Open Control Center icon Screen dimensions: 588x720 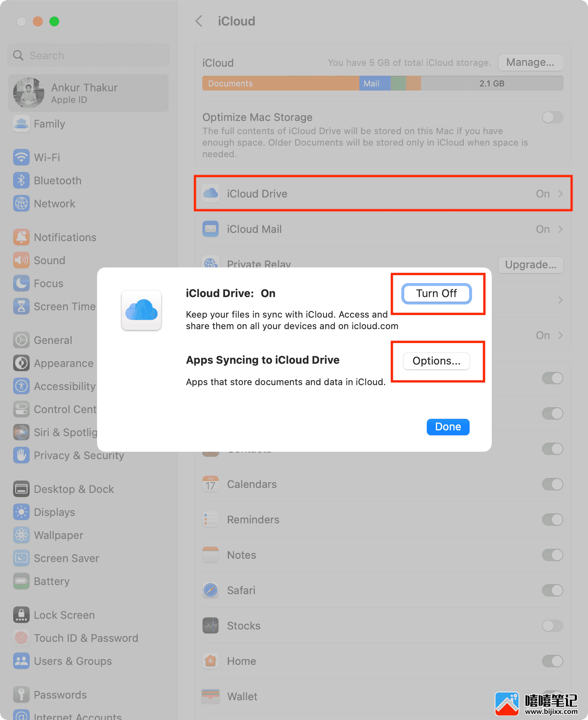pyautogui.click(x=21, y=409)
